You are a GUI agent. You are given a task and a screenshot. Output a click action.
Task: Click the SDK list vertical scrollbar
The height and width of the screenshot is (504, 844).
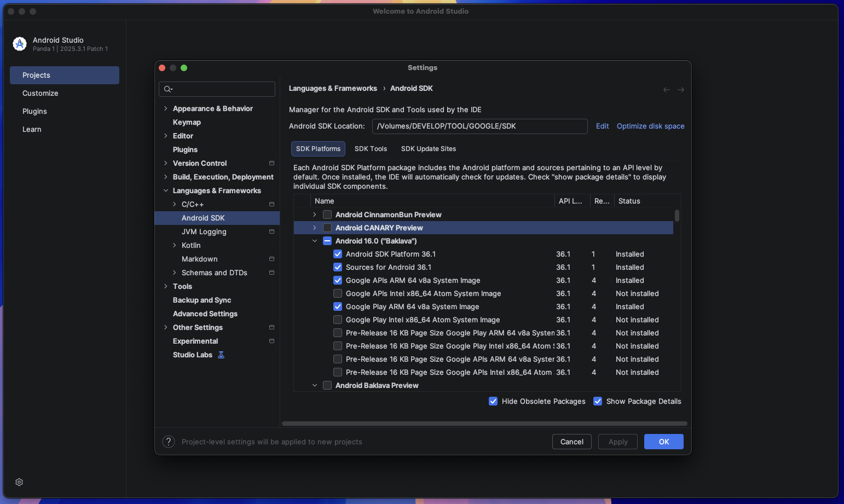tap(677, 216)
